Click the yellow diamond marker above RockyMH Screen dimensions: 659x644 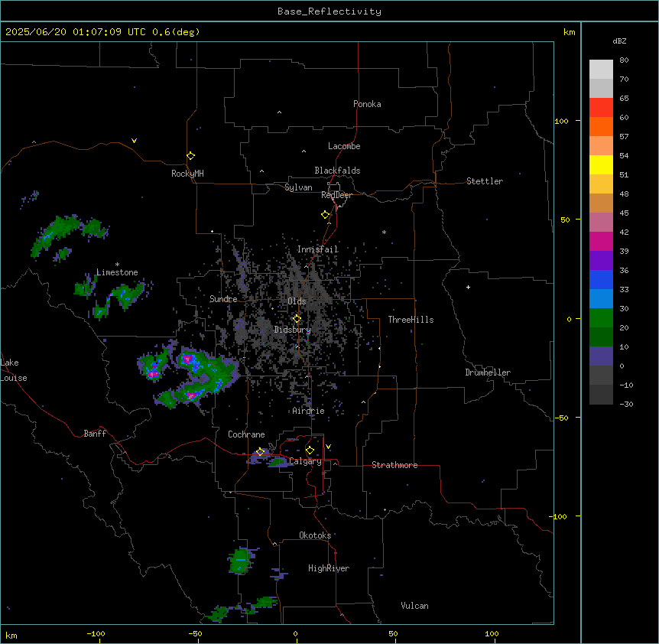click(x=190, y=156)
